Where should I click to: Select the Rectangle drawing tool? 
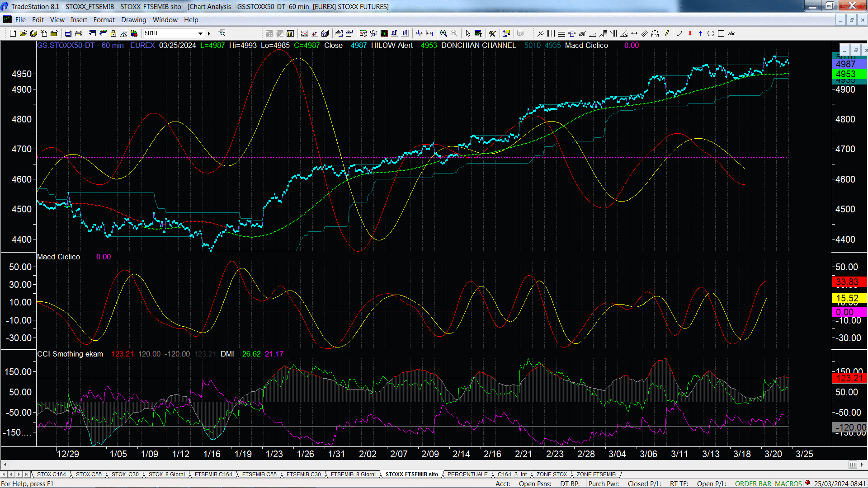tap(721, 33)
